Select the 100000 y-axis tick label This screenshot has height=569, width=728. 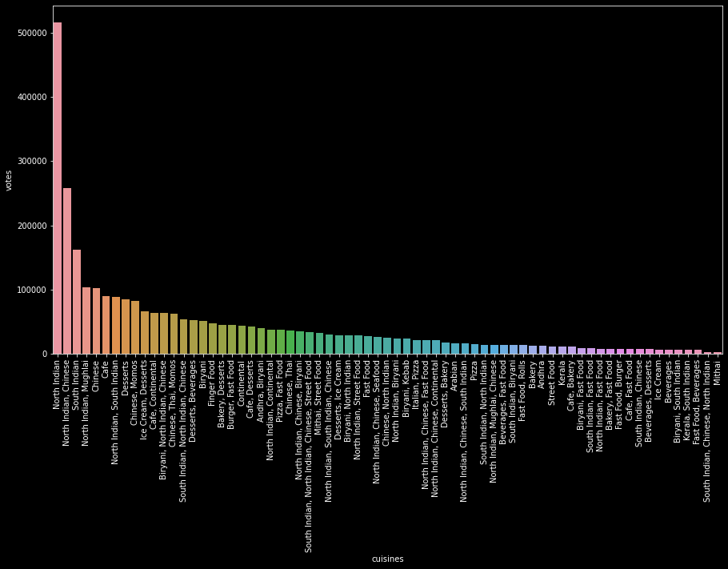tap(30, 290)
